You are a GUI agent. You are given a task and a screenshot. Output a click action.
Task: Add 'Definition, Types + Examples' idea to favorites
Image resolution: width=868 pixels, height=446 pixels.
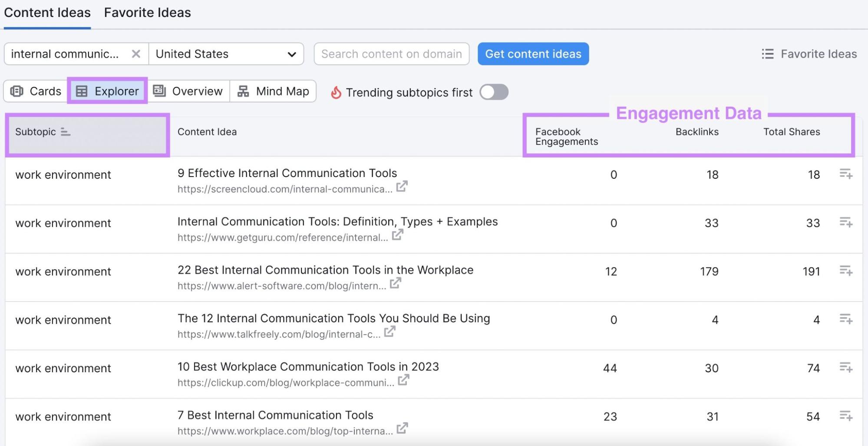coord(846,223)
